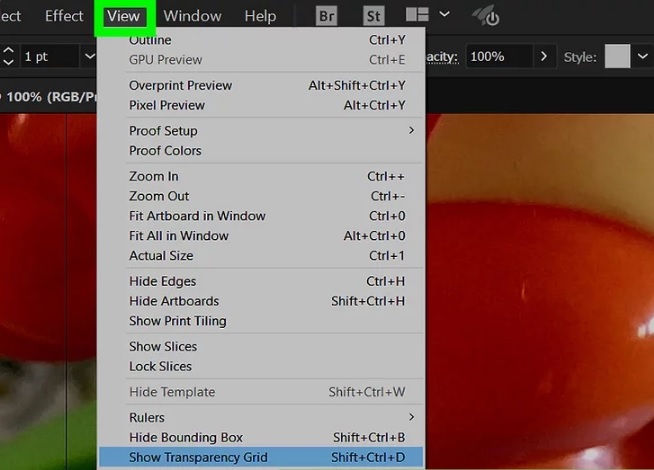This screenshot has width=654, height=470.
Task: Open the View menu
Action: coord(123,16)
